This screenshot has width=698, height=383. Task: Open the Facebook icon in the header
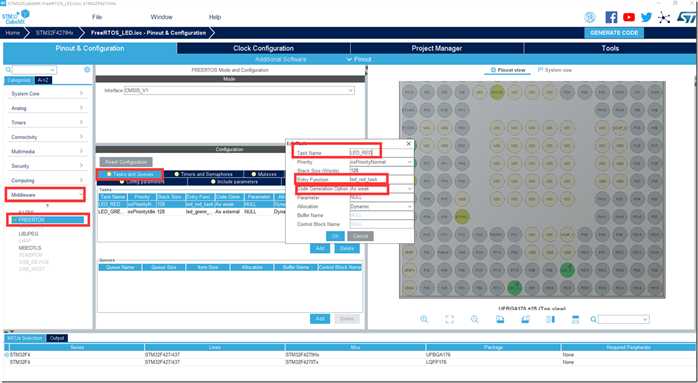(x=611, y=17)
